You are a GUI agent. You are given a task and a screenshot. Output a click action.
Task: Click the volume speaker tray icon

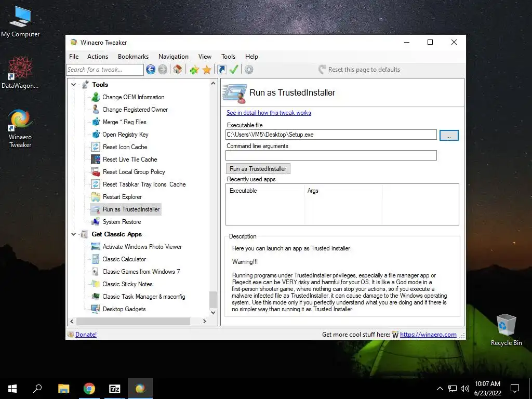[x=465, y=389]
